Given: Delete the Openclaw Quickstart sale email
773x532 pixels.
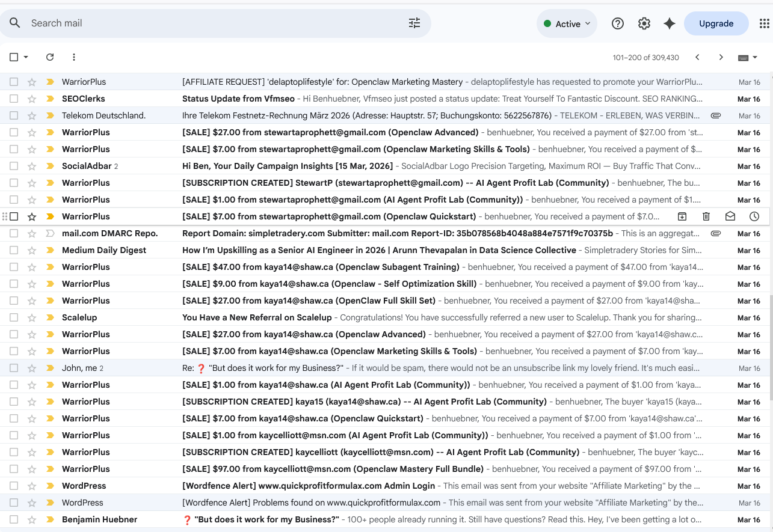Looking at the screenshot, I should click(706, 216).
